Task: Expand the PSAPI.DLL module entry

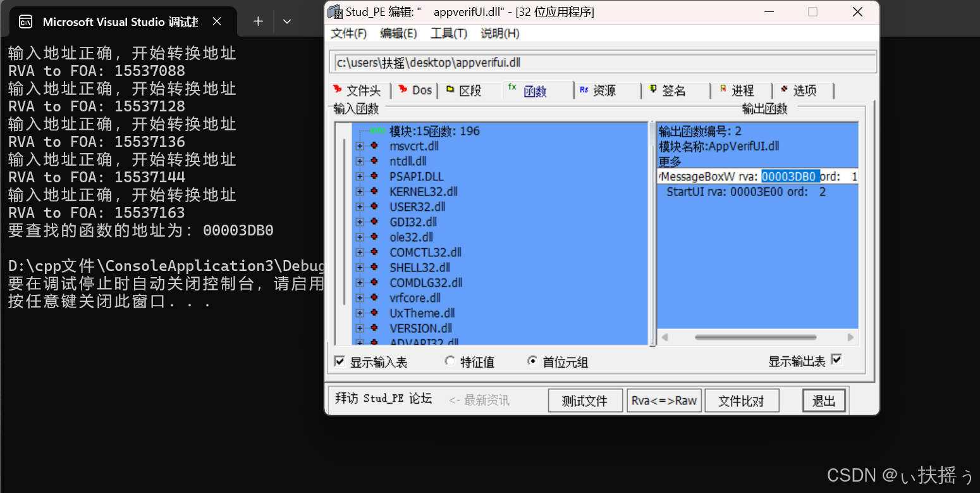Action: 360,177
